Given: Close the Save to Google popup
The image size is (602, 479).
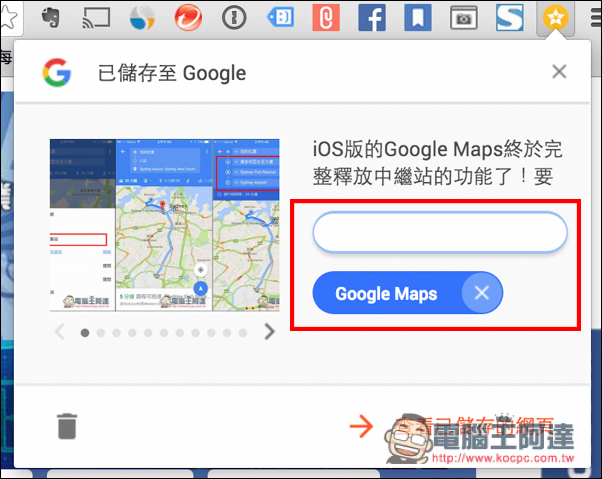Looking at the screenshot, I should point(559,71).
